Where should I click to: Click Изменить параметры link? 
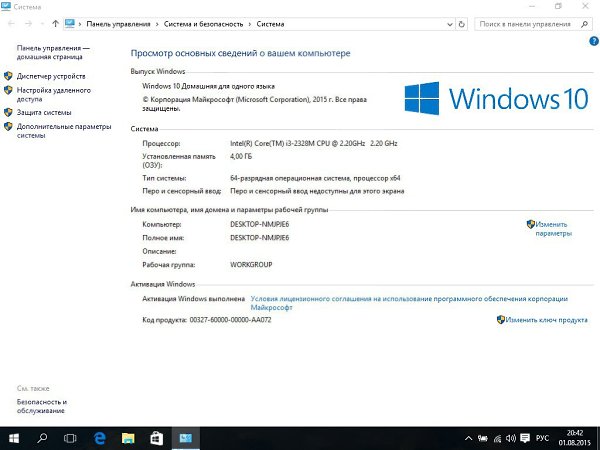coord(553,229)
